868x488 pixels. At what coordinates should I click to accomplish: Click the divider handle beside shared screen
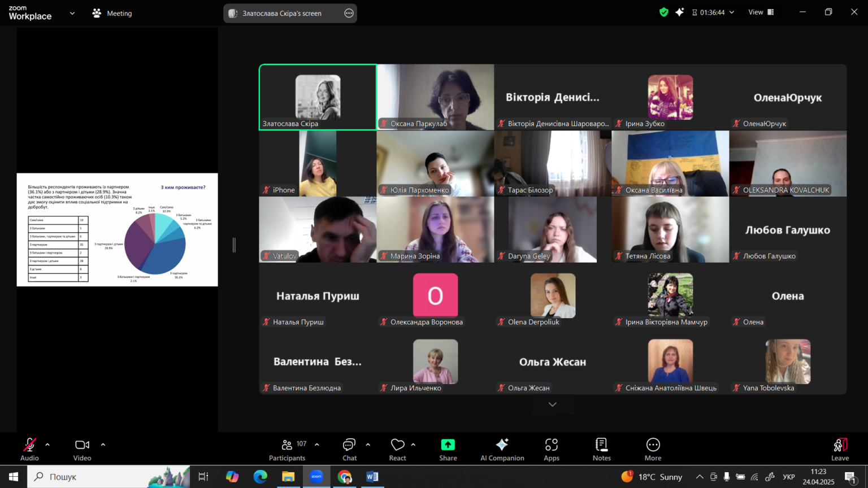pos(234,245)
